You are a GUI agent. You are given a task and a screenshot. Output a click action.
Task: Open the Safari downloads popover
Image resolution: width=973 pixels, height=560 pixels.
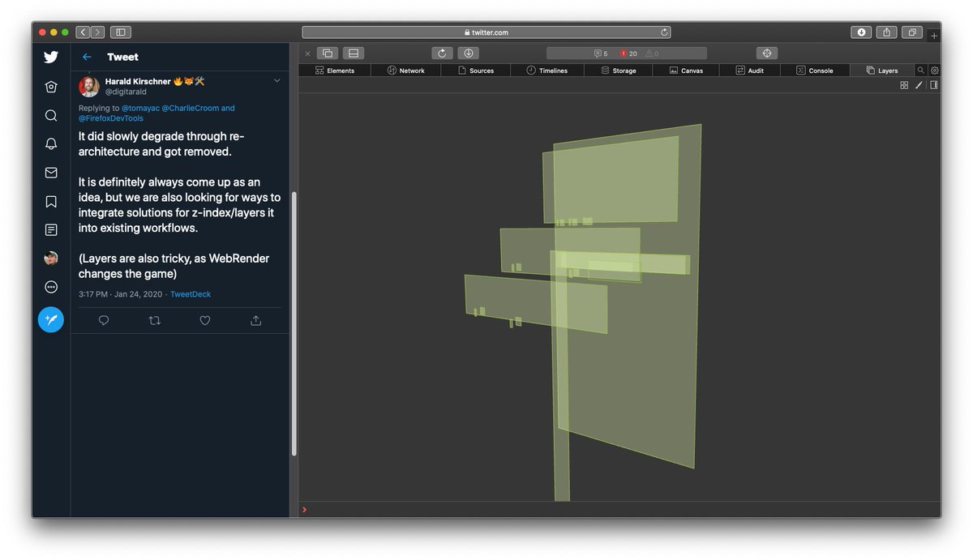(x=860, y=32)
